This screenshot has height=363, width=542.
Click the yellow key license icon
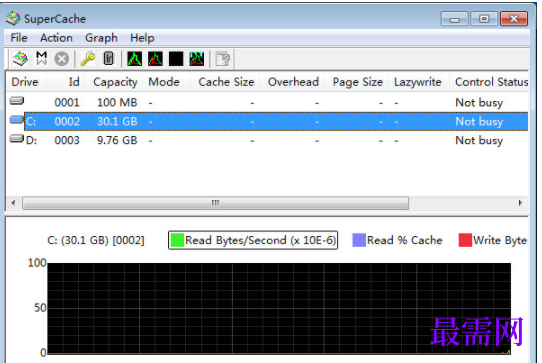click(x=88, y=58)
